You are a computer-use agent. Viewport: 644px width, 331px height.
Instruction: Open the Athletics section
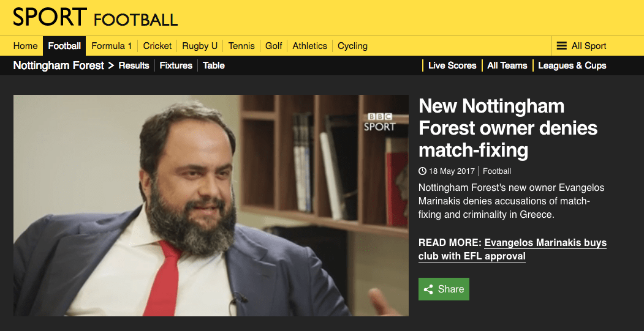point(309,46)
